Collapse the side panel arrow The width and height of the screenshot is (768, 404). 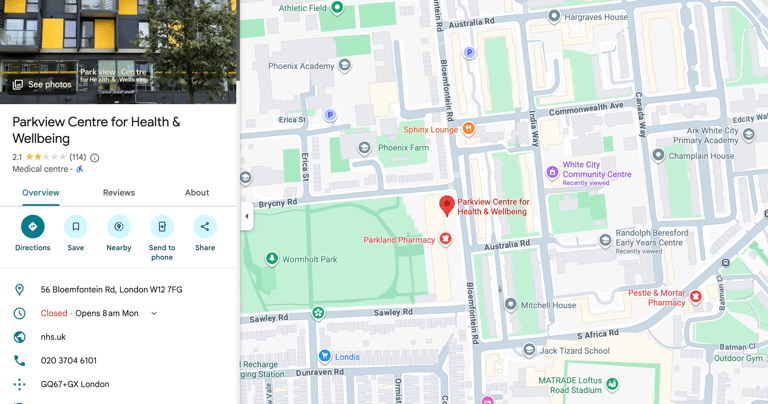pyautogui.click(x=247, y=216)
